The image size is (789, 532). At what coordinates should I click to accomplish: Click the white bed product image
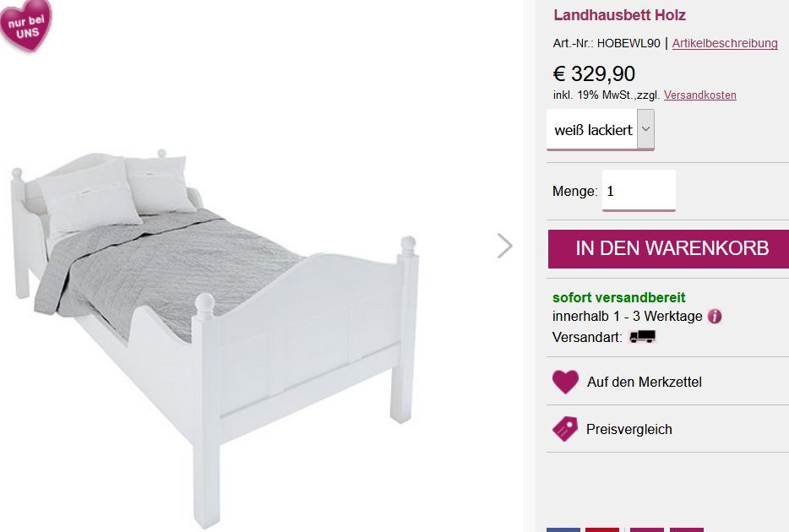[x=215, y=336]
